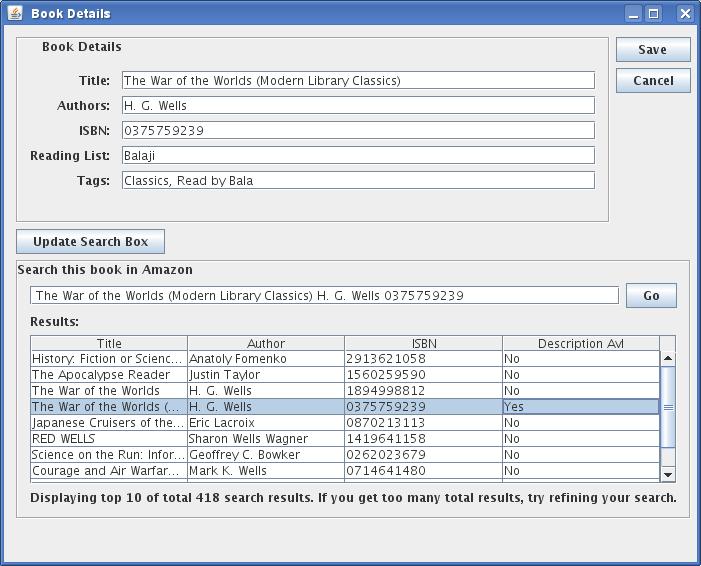
Task: Sort by the Title column header
Action: coord(109,344)
